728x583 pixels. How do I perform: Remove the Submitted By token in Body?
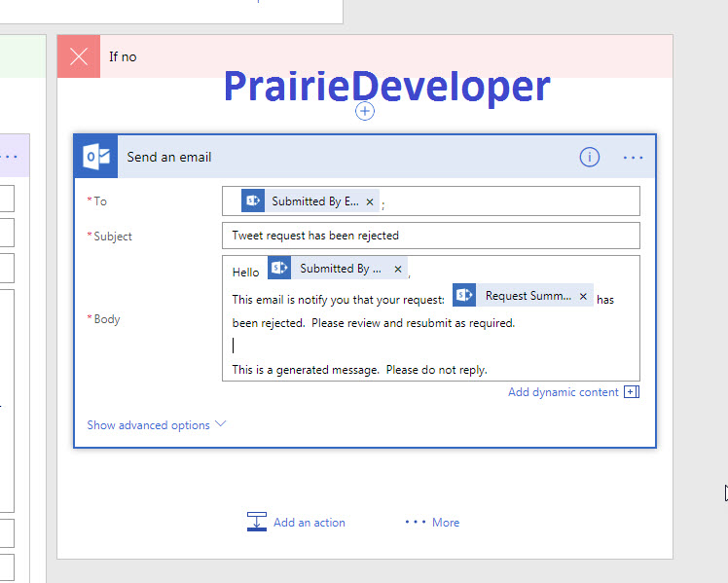(398, 270)
